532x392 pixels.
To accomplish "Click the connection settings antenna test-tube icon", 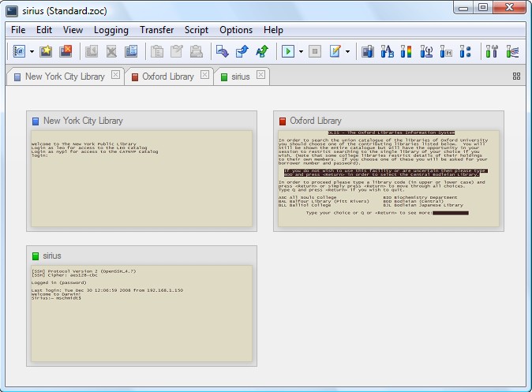I will point(426,51).
